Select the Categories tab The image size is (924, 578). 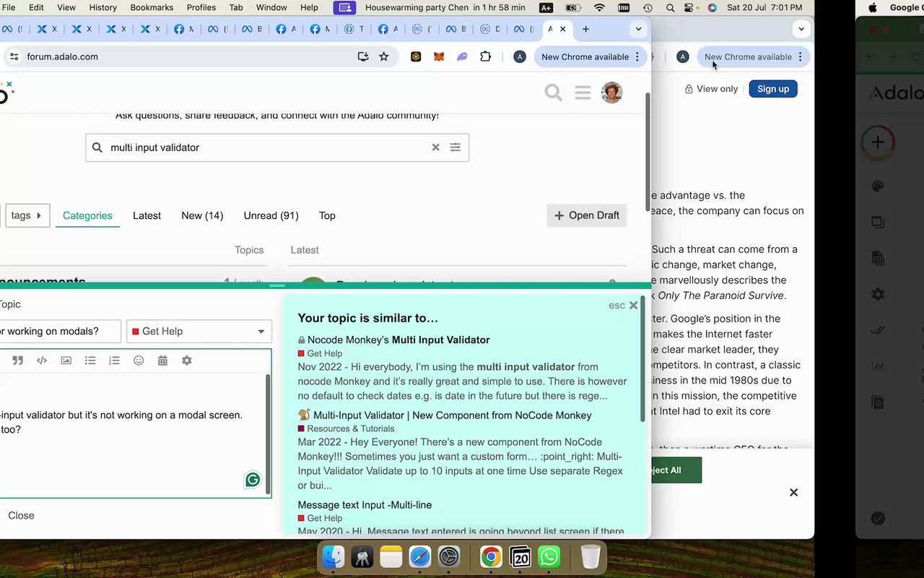point(87,215)
